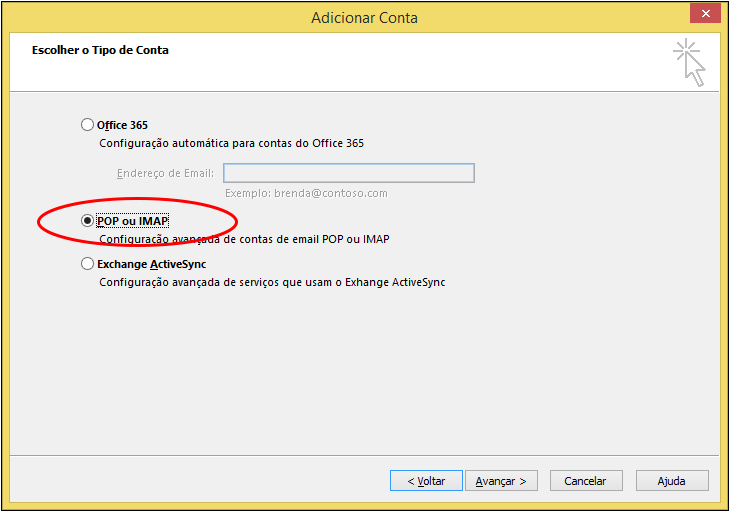Select the Exchange ActiveSync radio button
Screen dimensions: 729x513
[87, 264]
